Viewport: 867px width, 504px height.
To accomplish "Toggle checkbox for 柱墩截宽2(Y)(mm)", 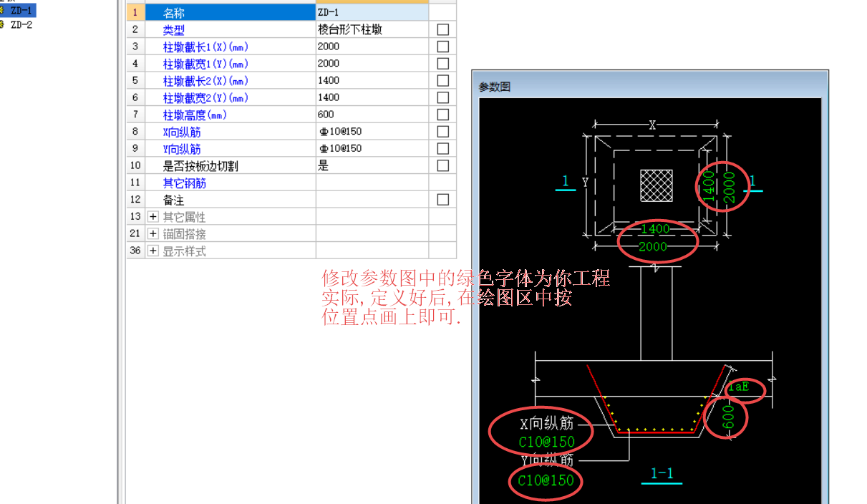I will [x=443, y=97].
